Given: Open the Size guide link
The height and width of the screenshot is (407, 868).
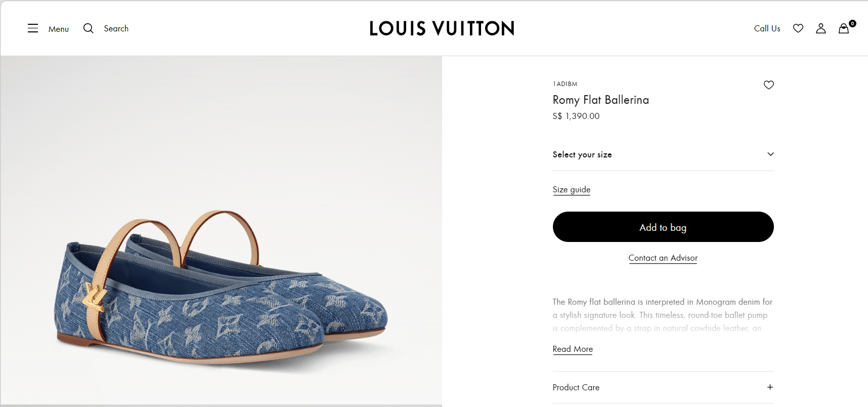Looking at the screenshot, I should coord(572,189).
